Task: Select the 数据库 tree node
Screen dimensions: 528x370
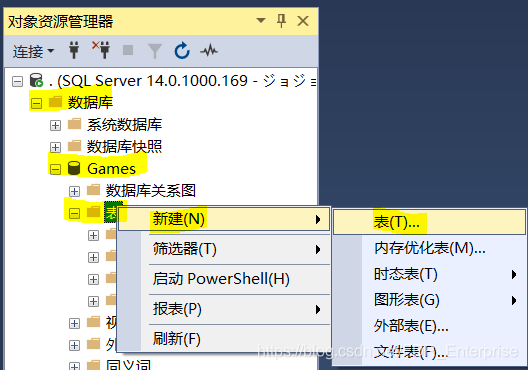Action: (90, 102)
